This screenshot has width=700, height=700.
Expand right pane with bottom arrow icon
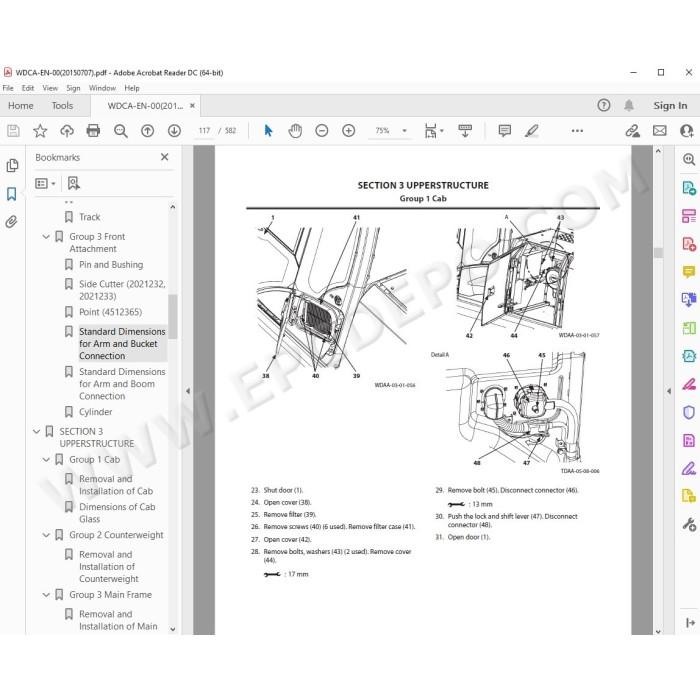coord(690,622)
